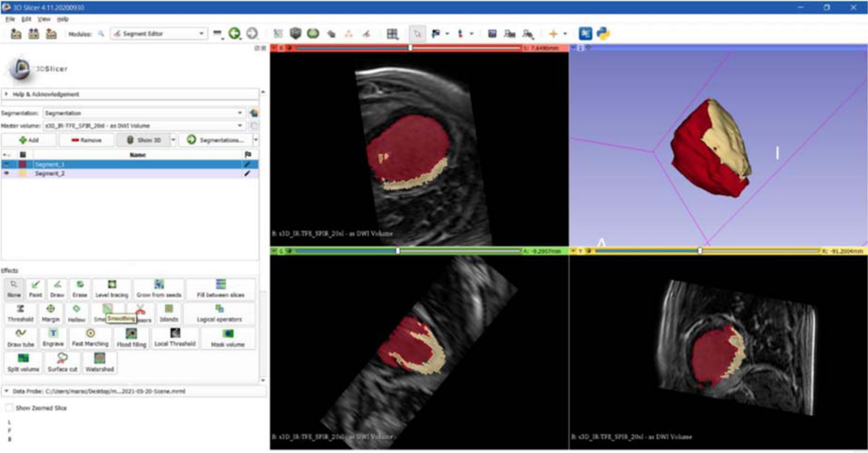Screen dimensions: 868x453
Task: Open the Extensions Manager icon
Action: coord(585,34)
